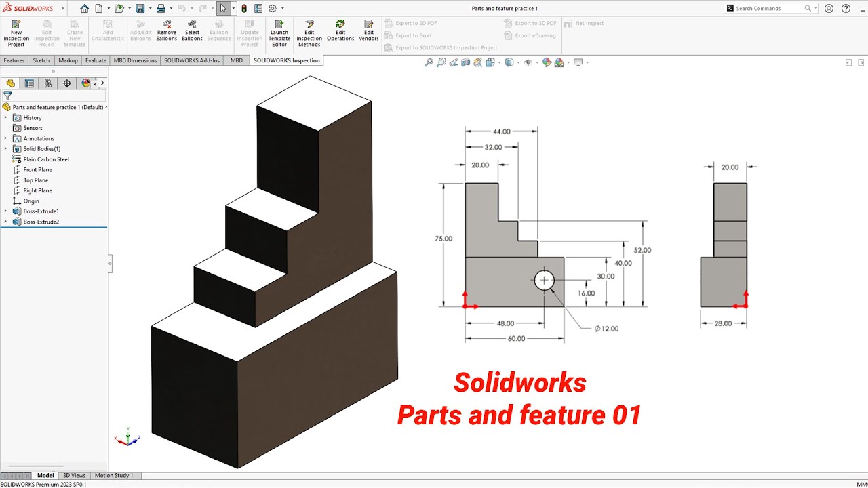
Task: Open the DisplayManager color ball tab
Action: (x=85, y=83)
